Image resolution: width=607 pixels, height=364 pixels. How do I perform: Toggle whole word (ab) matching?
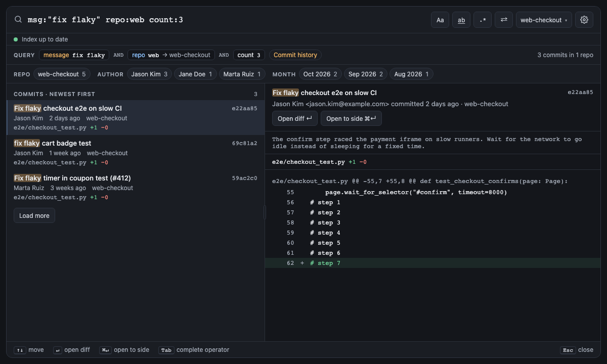tap(461, 20)
